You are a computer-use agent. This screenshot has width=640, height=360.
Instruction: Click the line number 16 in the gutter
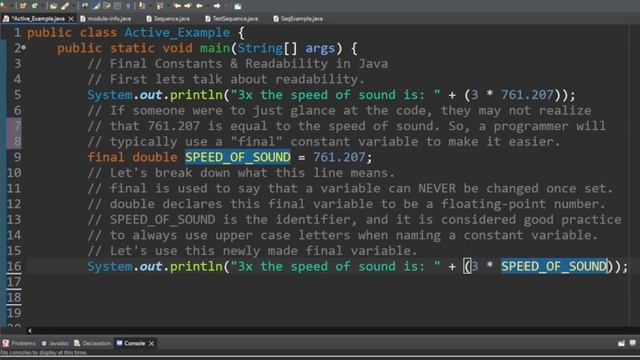(14, 267)
